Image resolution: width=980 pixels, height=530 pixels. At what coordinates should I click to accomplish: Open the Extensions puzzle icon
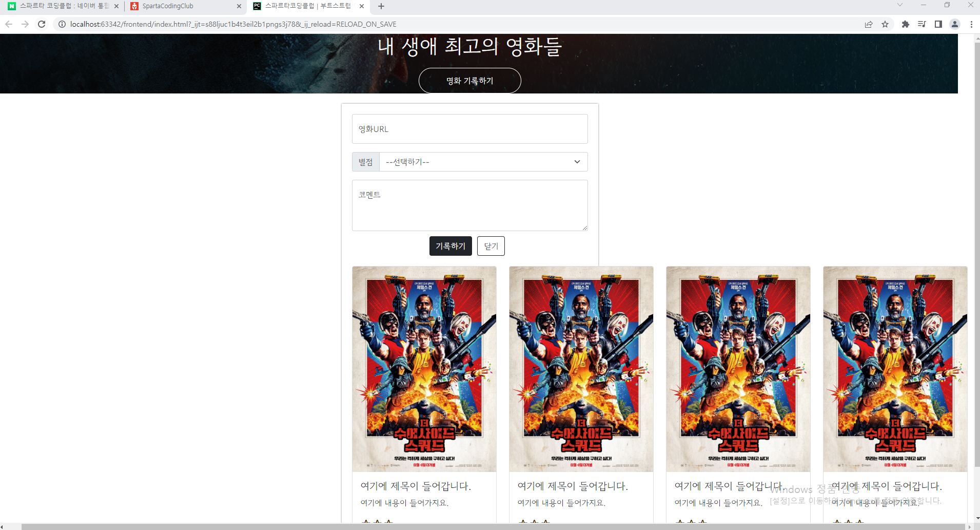906,24
